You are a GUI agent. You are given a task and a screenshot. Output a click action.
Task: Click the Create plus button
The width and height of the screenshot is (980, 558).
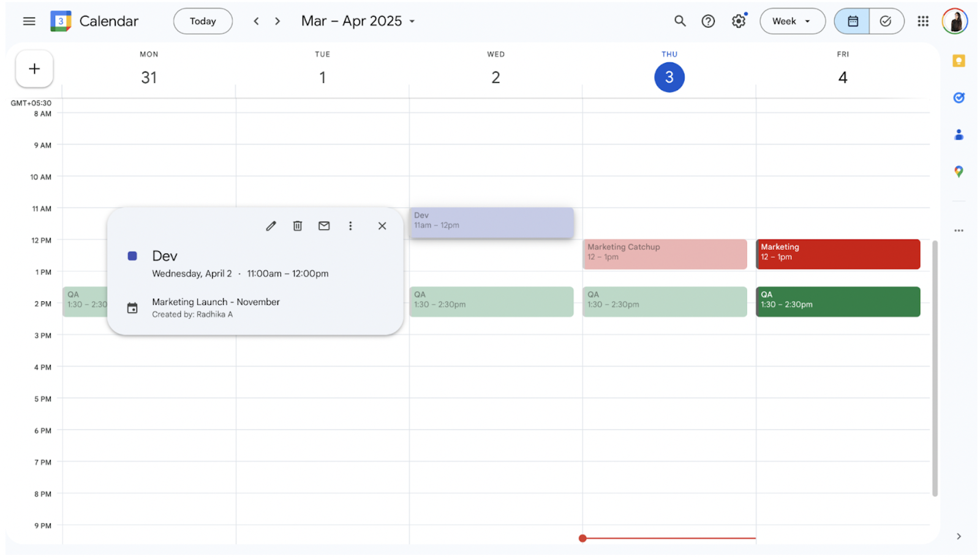34,69
